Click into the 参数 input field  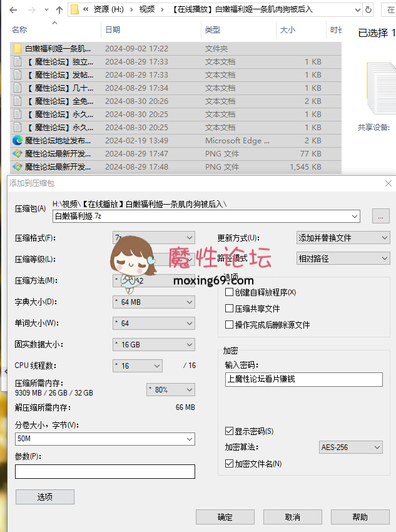(104, 472)
